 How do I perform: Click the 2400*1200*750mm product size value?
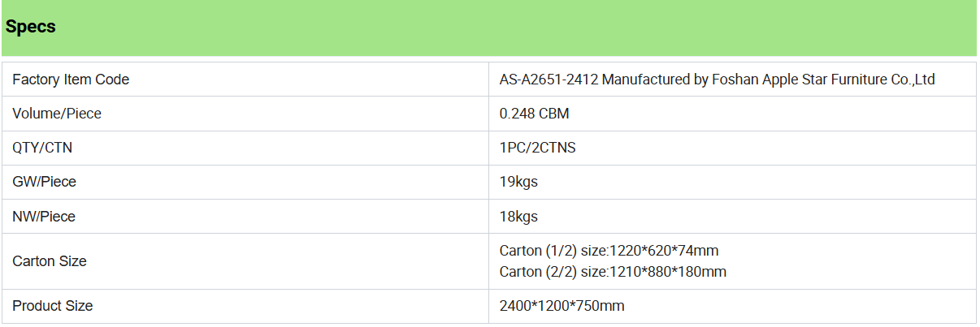coord(562,306)
